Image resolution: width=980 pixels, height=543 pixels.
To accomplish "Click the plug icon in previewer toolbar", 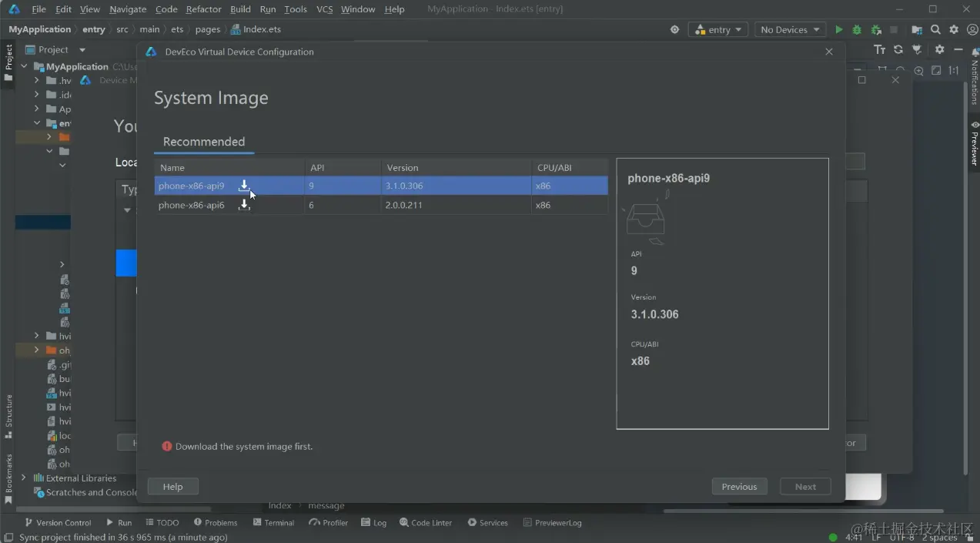I will tap(917, 49).
